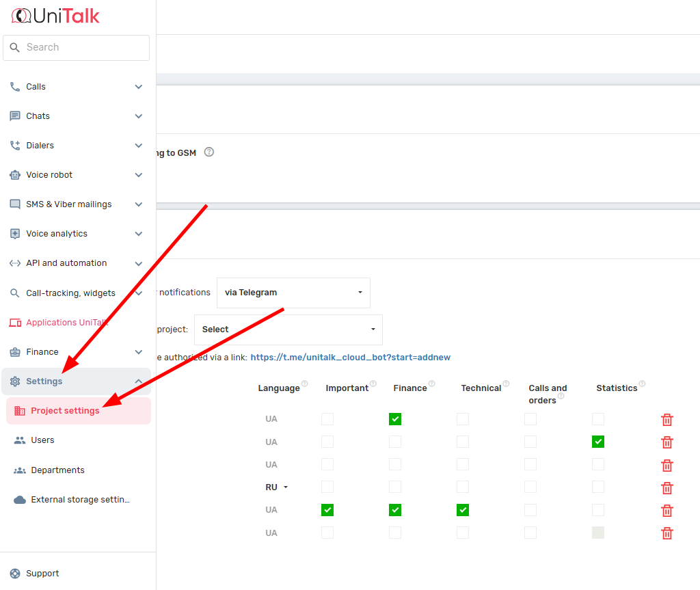Open the via Telegram dropdown

[x=293, y=293]
